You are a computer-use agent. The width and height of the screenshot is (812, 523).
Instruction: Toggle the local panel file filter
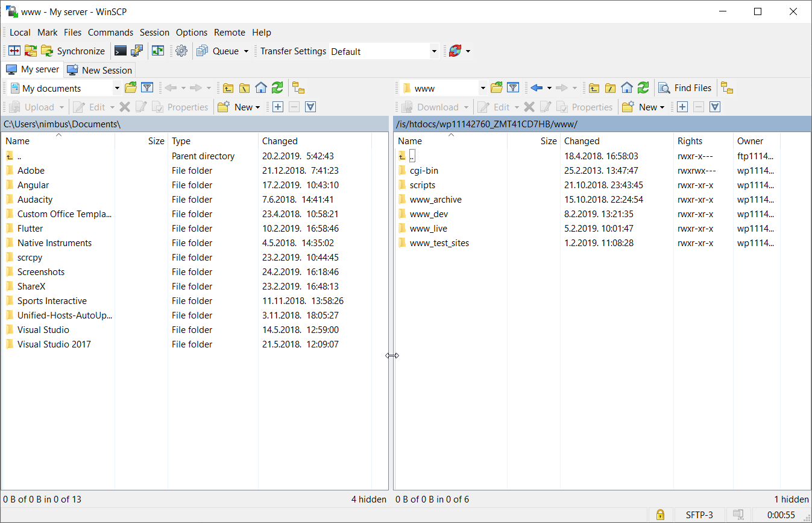(x=147, y=88)
